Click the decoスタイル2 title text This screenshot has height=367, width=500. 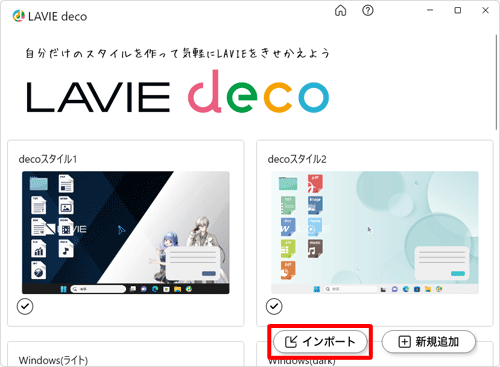tap(297, 159)
